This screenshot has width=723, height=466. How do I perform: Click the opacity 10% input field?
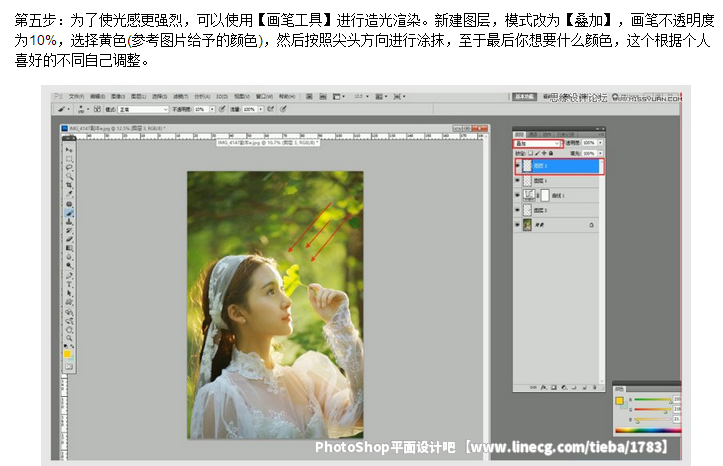click(201, 109)
